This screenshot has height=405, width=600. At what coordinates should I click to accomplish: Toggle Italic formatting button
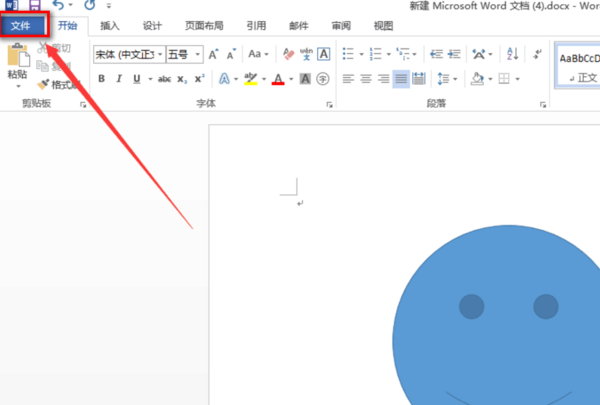click(119, 78)
